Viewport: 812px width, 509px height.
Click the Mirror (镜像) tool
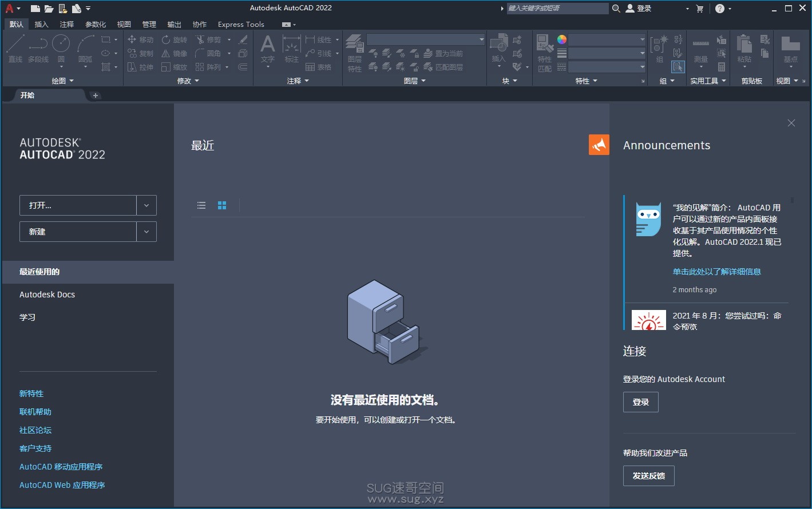tap(175, 53)
